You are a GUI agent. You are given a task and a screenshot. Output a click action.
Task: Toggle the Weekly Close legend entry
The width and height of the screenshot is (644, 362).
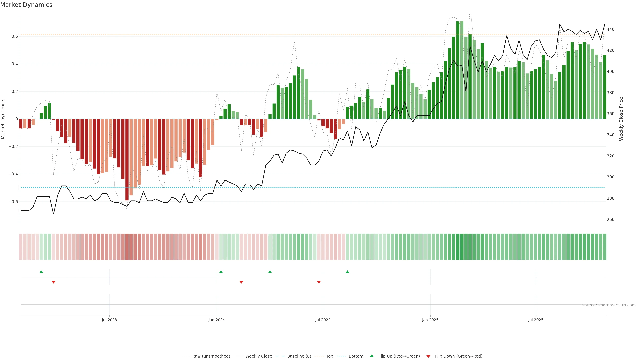258,356
